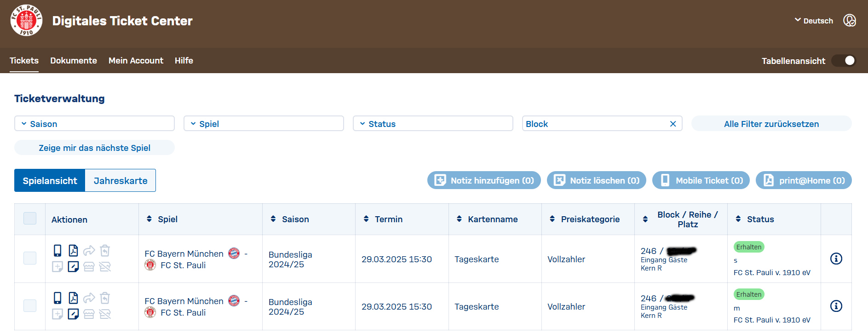The width and height of the screenshot is (868, 334).
Task: Tick the checkbox of the second ticket row
Action: 30,305
